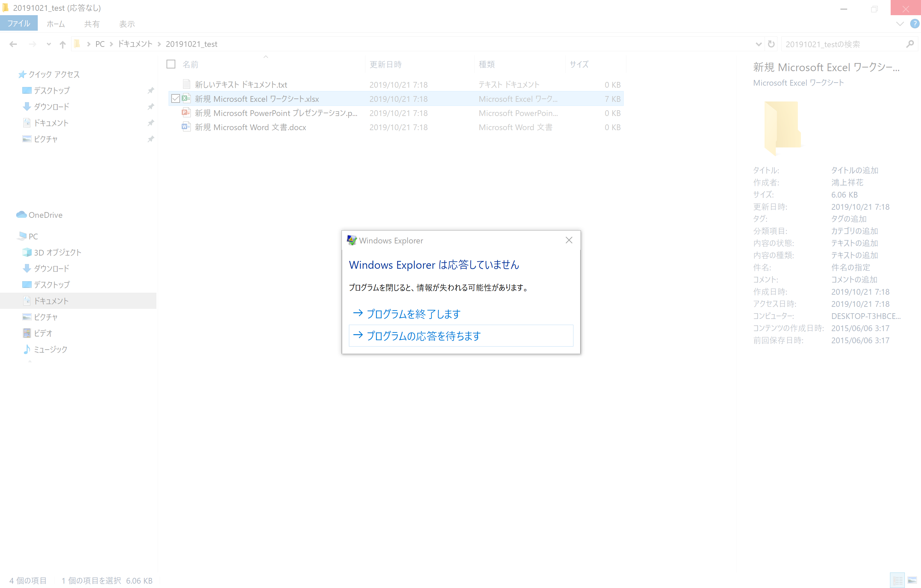Open ピクチャ under PC in sidebar
The height and width of the screenshot is (588, 921).
coord(46,317)
